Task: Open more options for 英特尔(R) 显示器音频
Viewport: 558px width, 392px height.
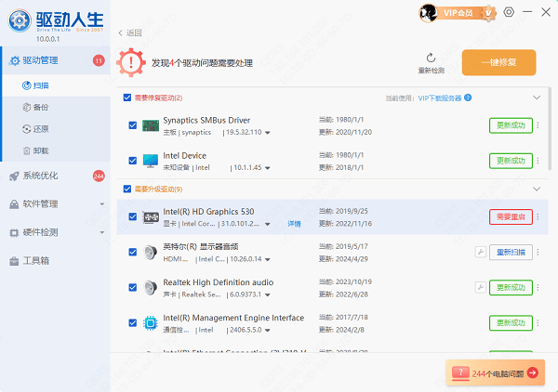Action: [x=538, y=252]
